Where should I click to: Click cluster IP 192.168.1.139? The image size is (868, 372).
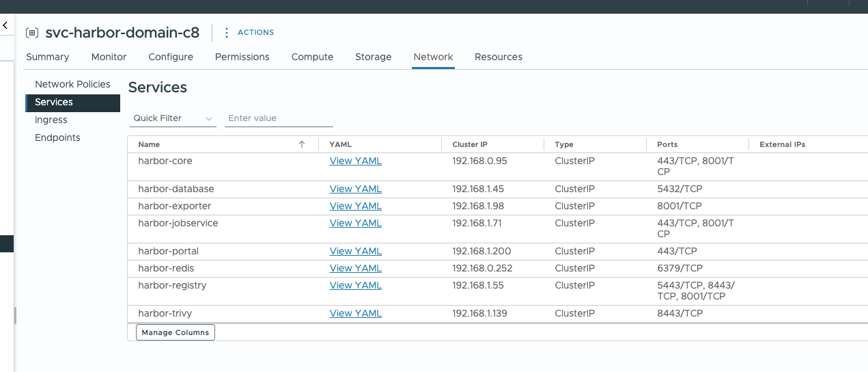point(480,313)
